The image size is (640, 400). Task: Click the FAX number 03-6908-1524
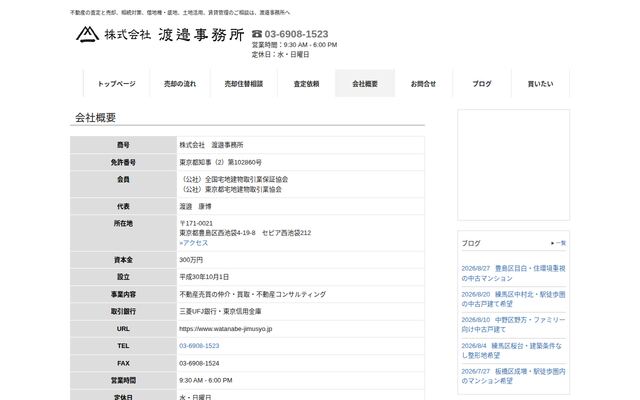click(x=199, y=363)
